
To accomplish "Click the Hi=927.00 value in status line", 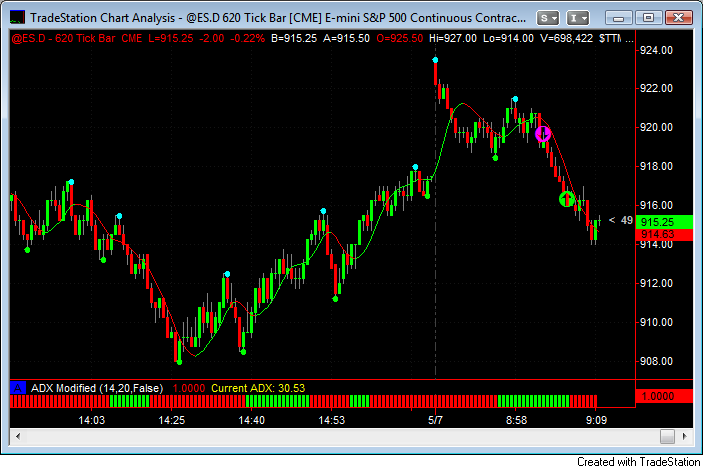I will [x=452, y=39].
